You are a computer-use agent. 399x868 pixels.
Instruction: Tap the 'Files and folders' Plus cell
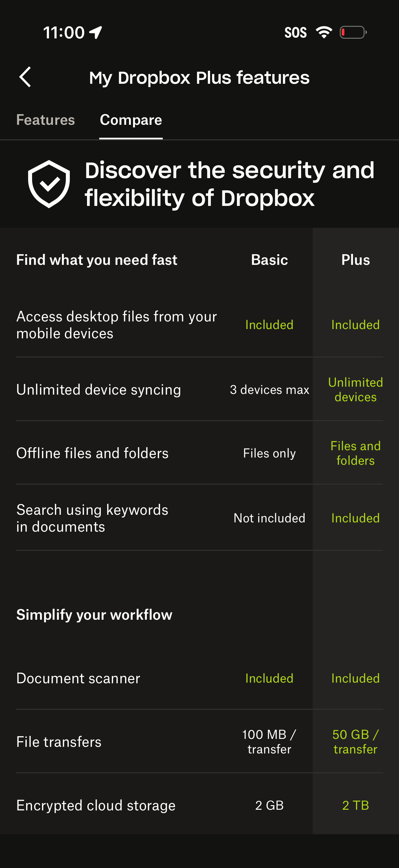point(356,453)
